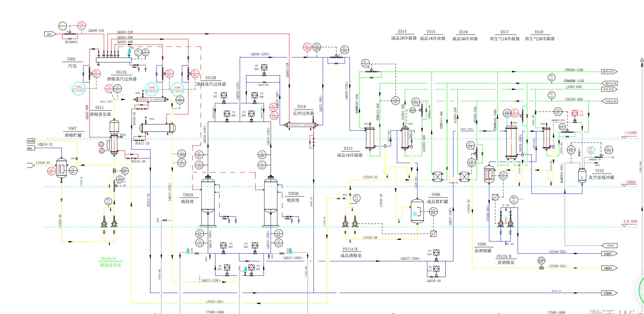
Task: Select the V510 真空泵缓冲罐 label
Action: 601,174
